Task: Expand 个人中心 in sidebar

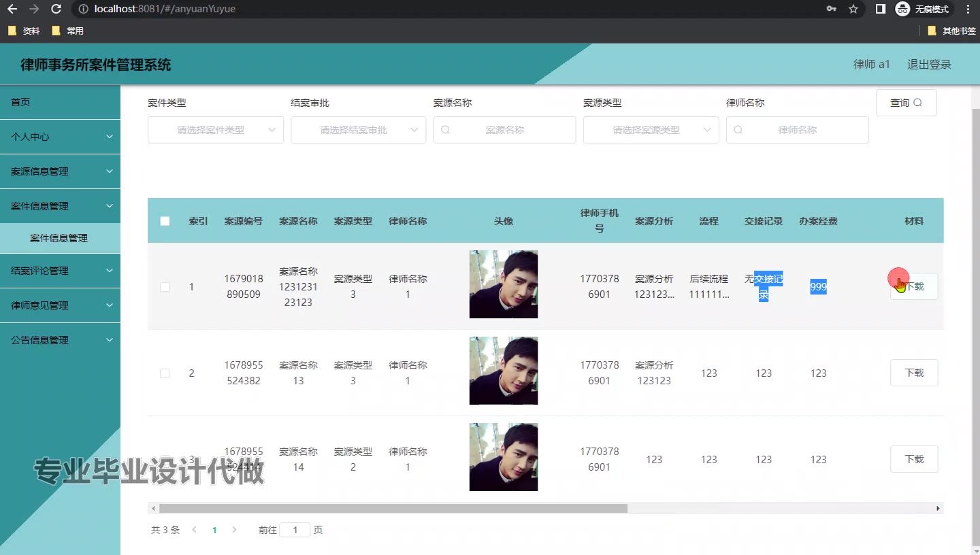Action: click(x=60, y=137)
